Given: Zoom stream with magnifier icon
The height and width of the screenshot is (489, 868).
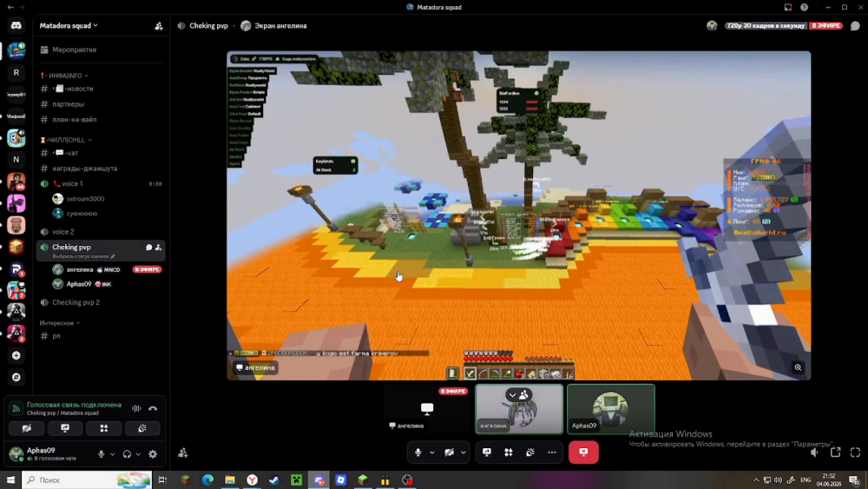Looking at the screenshot, I should point(798,367).
